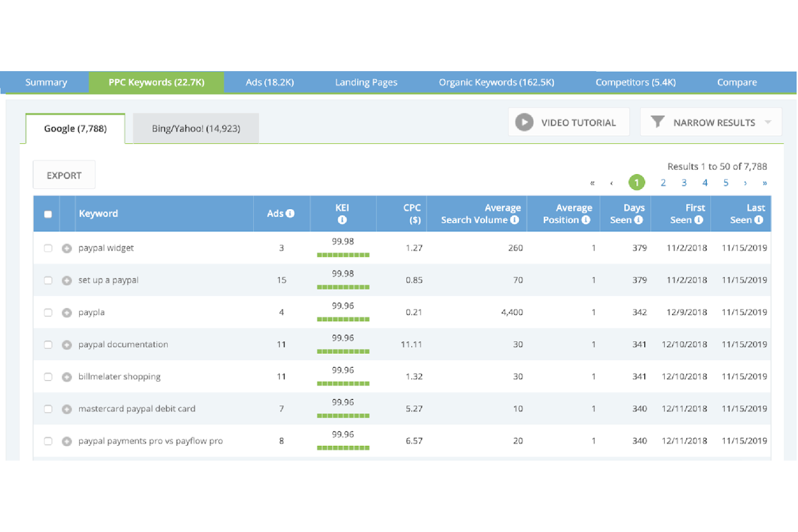This screenshot has width=798, height=532.
Task: Click the EXPORT button
Action: pyautogui.click(x=64, y=175)
